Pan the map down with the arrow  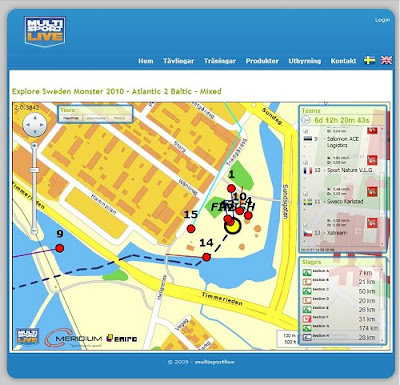tap(35, 132)
